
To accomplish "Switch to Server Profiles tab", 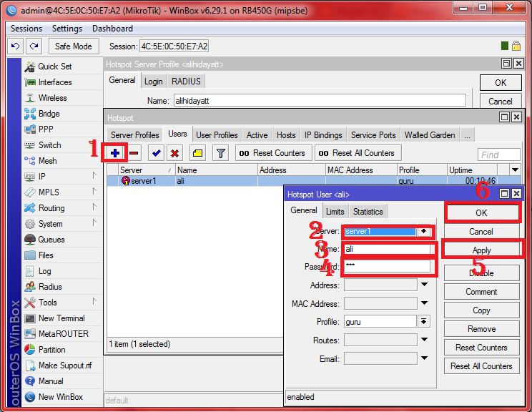I will pos(134,135).
